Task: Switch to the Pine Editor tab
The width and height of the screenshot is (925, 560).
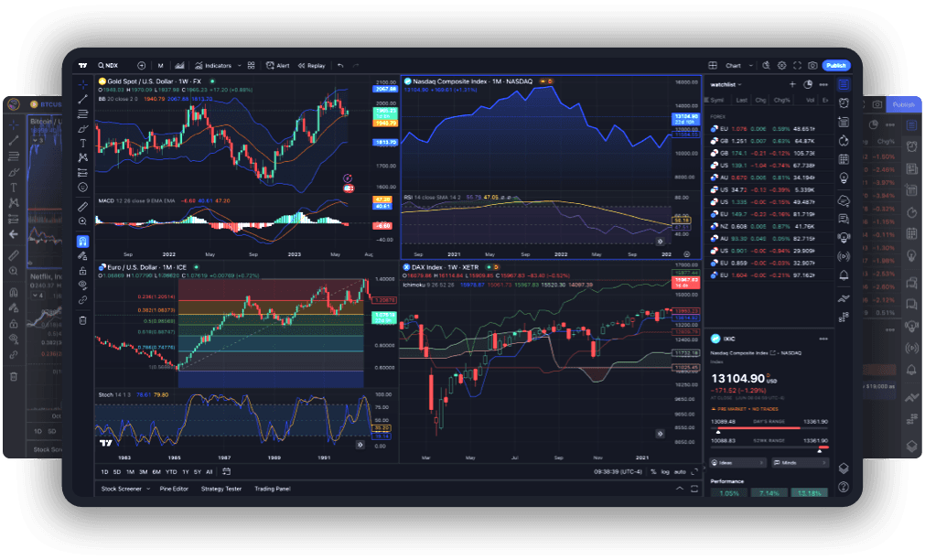Action: [x=175, y=489]
